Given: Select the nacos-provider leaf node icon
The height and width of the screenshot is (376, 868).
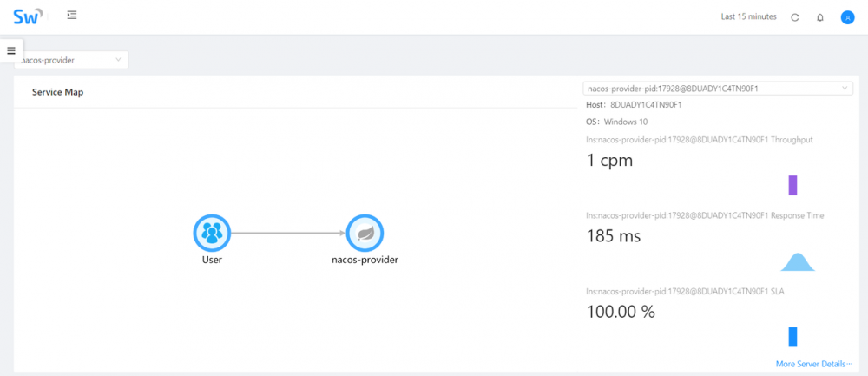Looking at the screenshot, I should (365, 233).
